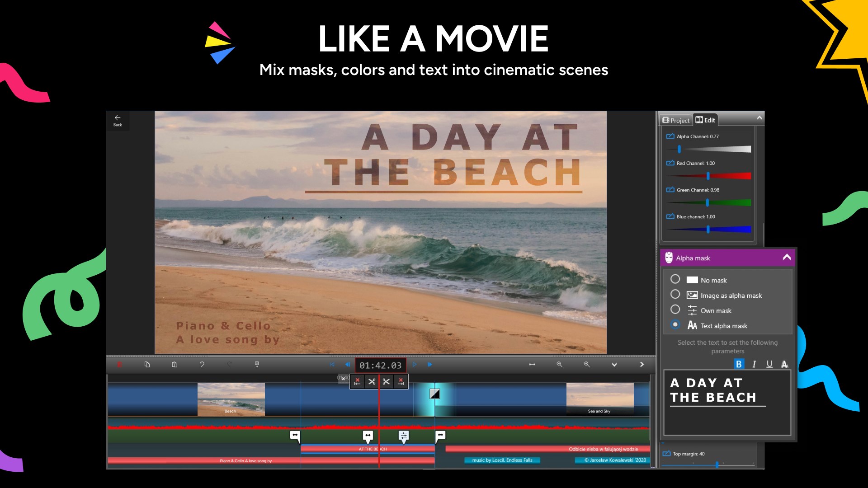The height and width of the screenshot is (488, 868).
Task: Toggle the Alpha Channel keyframe icon
Action: coord(670,136)
